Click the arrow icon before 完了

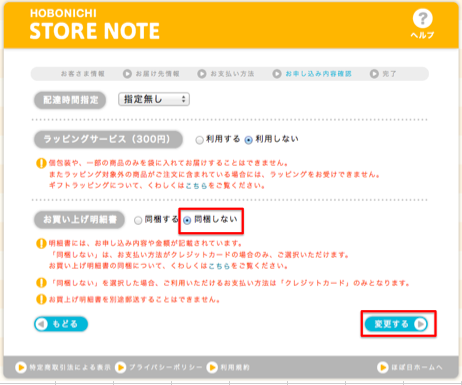[374, 74]
